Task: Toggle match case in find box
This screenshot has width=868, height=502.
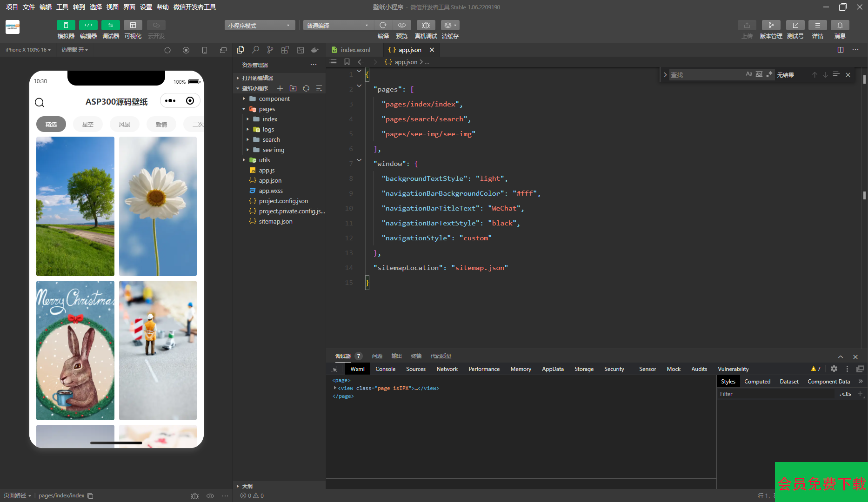Action: pyautogui.click(x=748, y=74)
